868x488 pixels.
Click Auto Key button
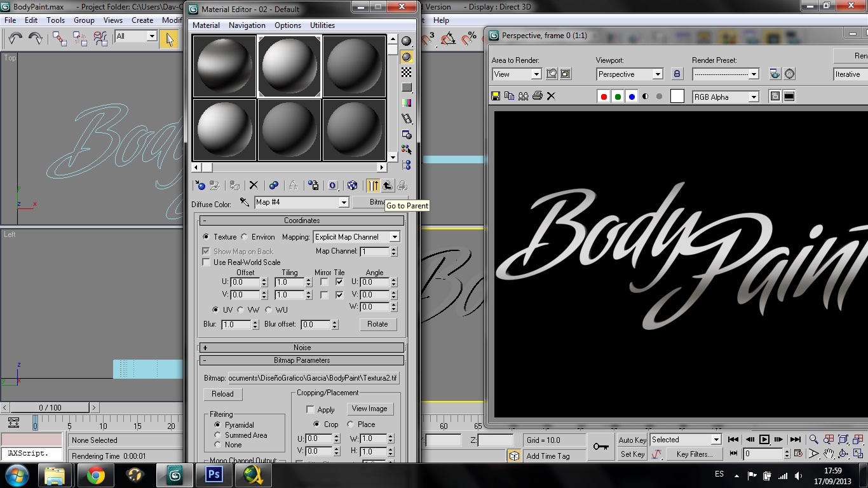pyautogui.click(x=632, y=440)
